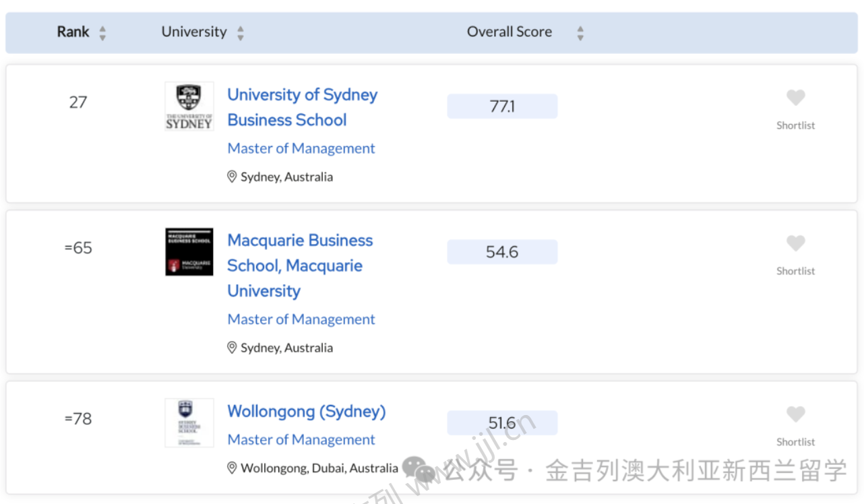Screen dimensions: 864x504
Task: Sort by University column arrows
Action: click(241, 33)
